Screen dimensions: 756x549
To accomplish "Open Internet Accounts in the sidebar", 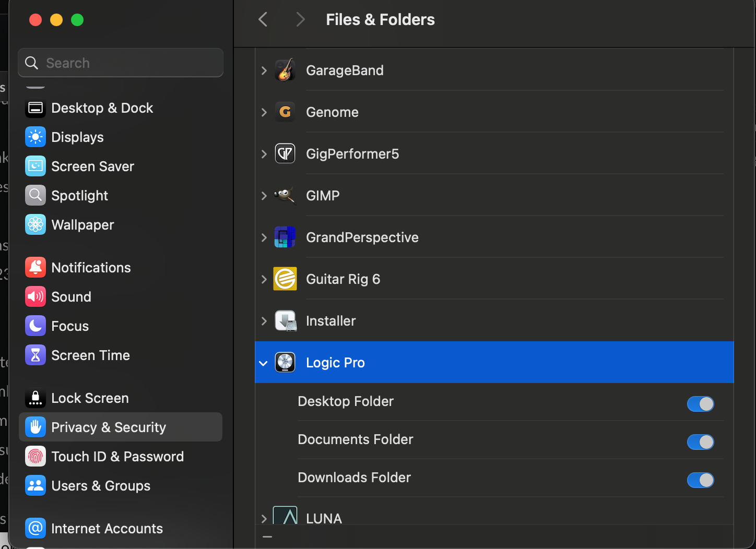I will (x=107, y=529).
